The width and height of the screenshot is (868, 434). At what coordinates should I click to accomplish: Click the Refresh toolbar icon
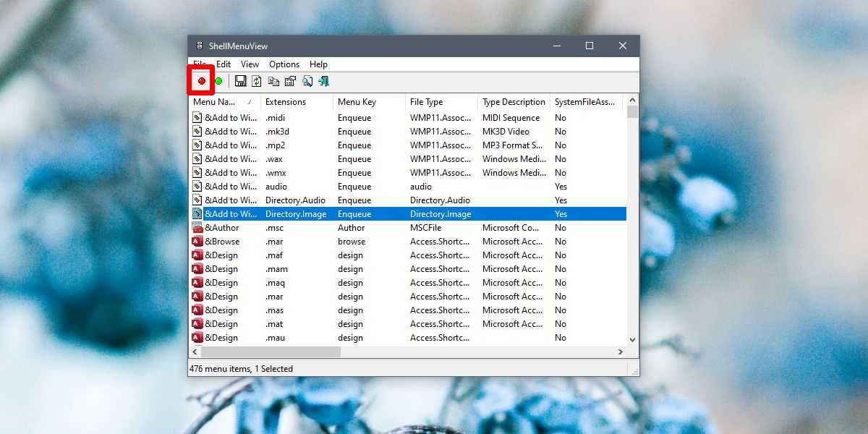(257, 81)
